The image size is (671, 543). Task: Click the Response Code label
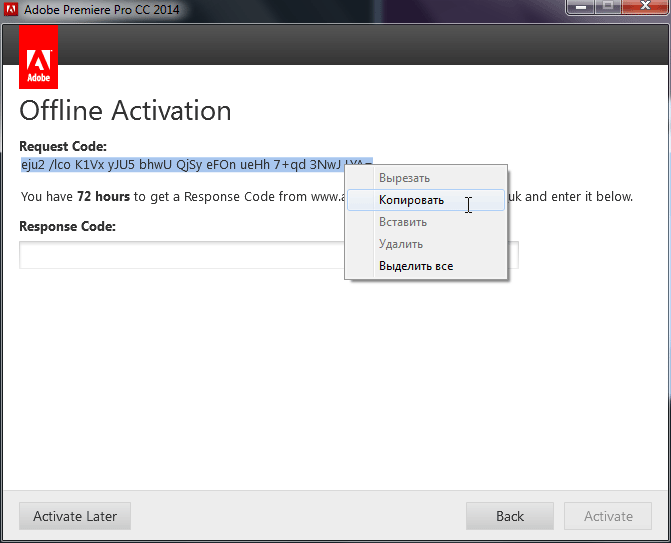tap(68, 226)
